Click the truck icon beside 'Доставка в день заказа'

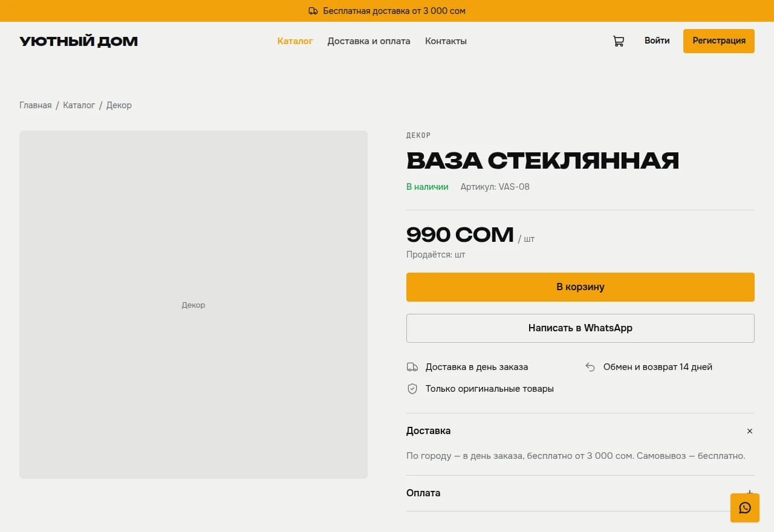412,367
